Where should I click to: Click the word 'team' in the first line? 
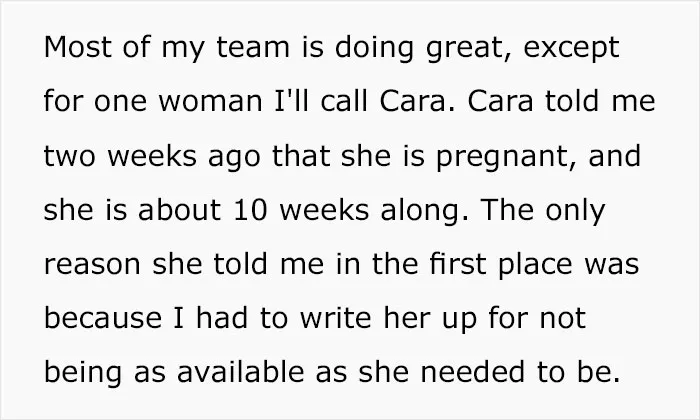tap(253, 46)
